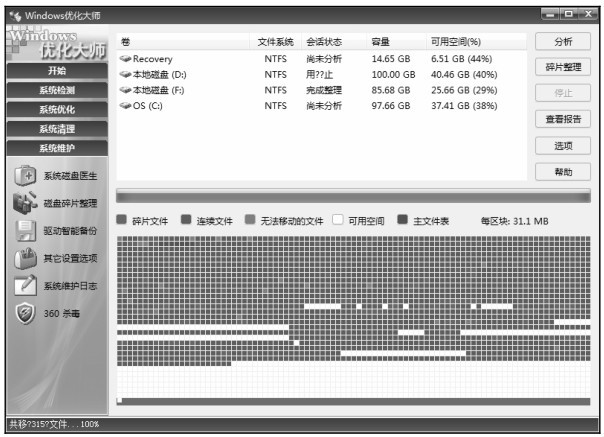Image resolution: width=604 pixels, height=437 pixels.
Task: Click the 14.65 GB capacity cell
Action: pyautogui.click(x=391, y=59)
